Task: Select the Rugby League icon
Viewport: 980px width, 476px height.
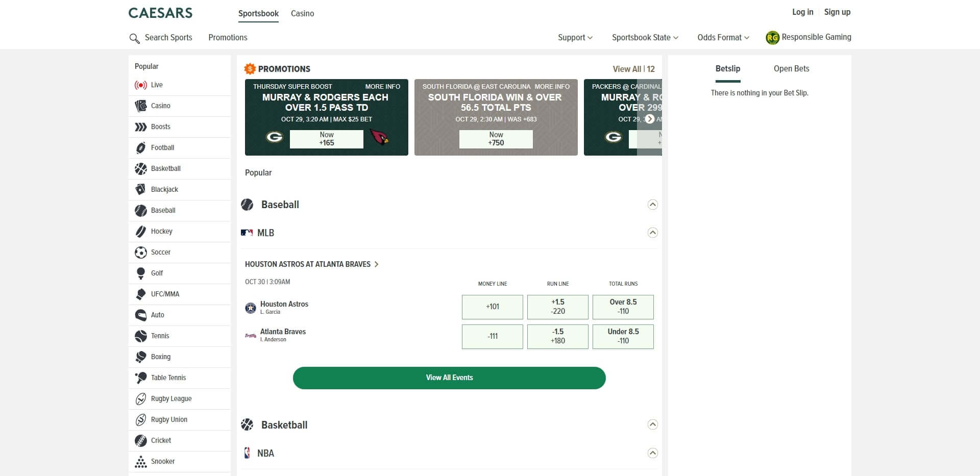Action: point(140,399)
